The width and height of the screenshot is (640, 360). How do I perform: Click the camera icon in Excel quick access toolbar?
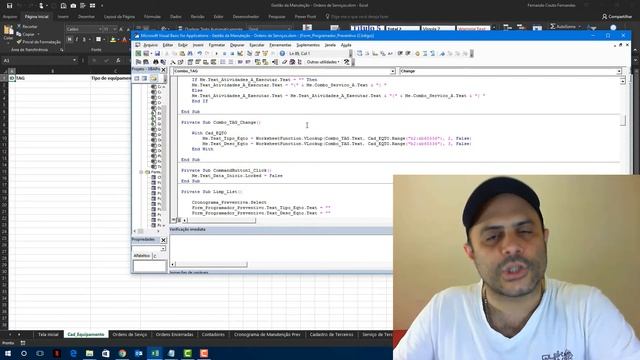tap(73, 6)
